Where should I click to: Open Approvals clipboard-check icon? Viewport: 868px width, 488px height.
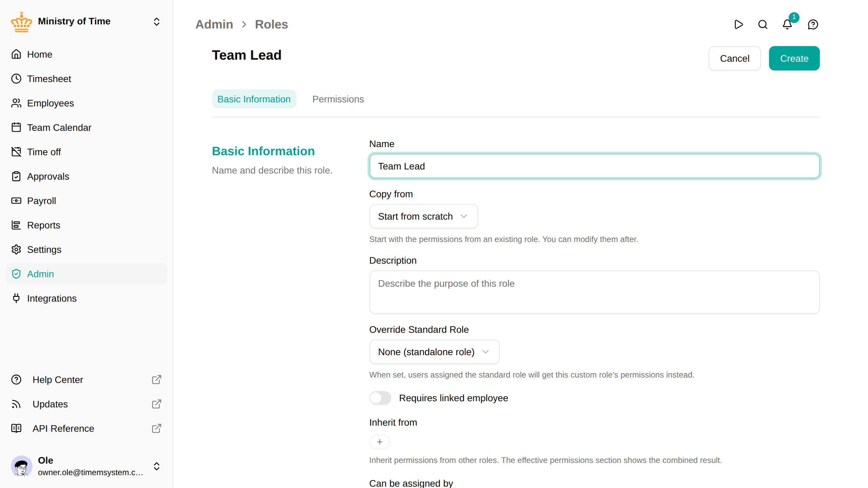(x=16, y=176)
